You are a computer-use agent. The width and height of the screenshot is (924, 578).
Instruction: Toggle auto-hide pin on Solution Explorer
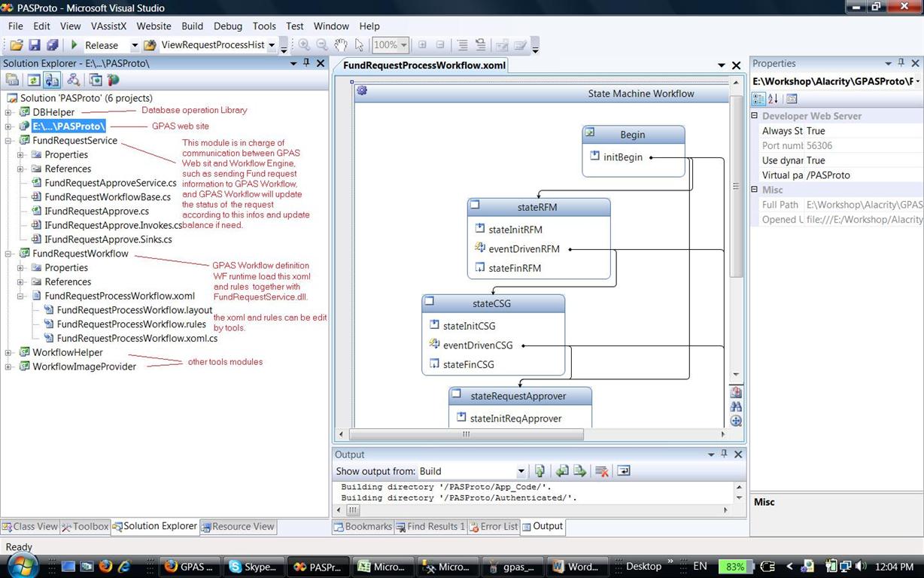[306, 63]
